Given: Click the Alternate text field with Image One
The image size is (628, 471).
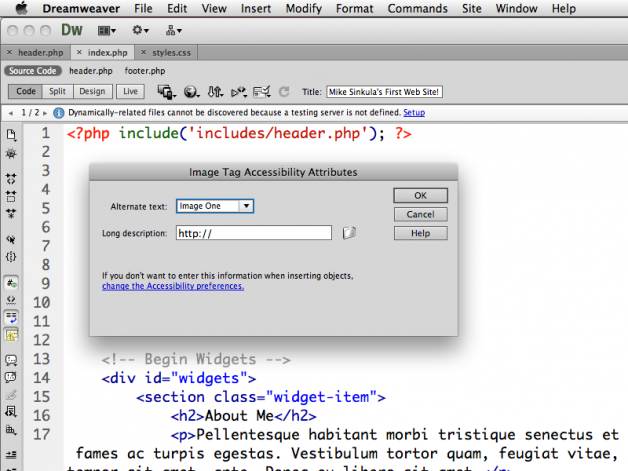Looking at the screenshot, I should [208, 206].
